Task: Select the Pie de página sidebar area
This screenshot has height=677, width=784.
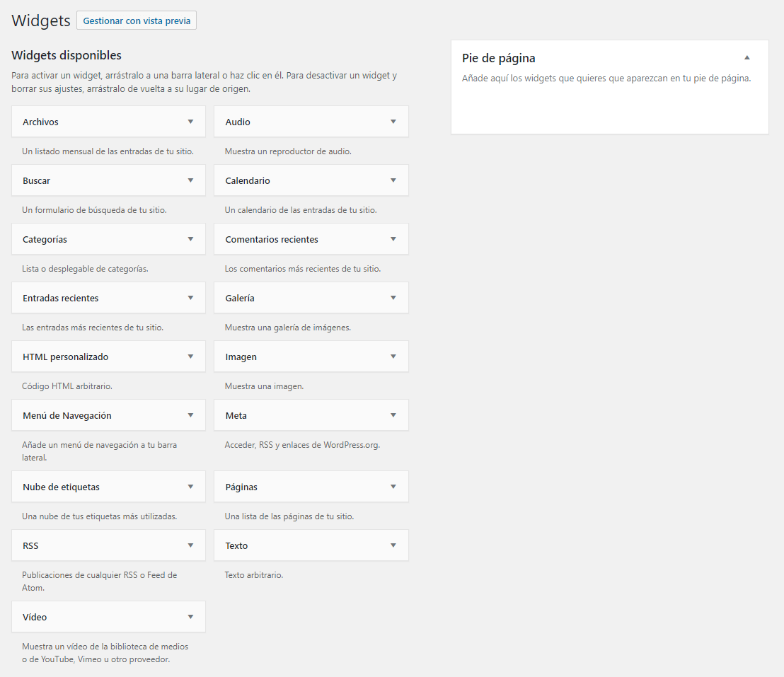Action: pyautogui.click(x=610, y=87)
